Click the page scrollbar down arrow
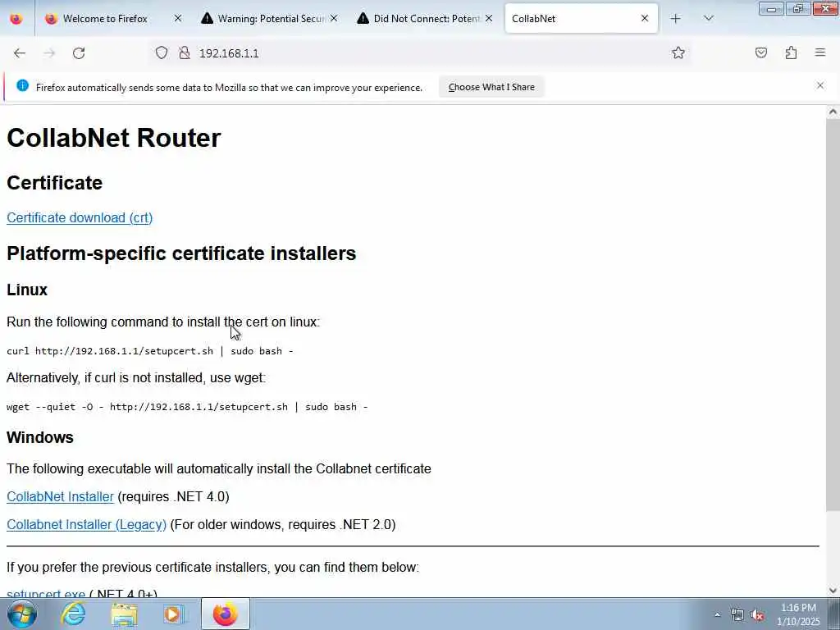 tap(833, 591)
